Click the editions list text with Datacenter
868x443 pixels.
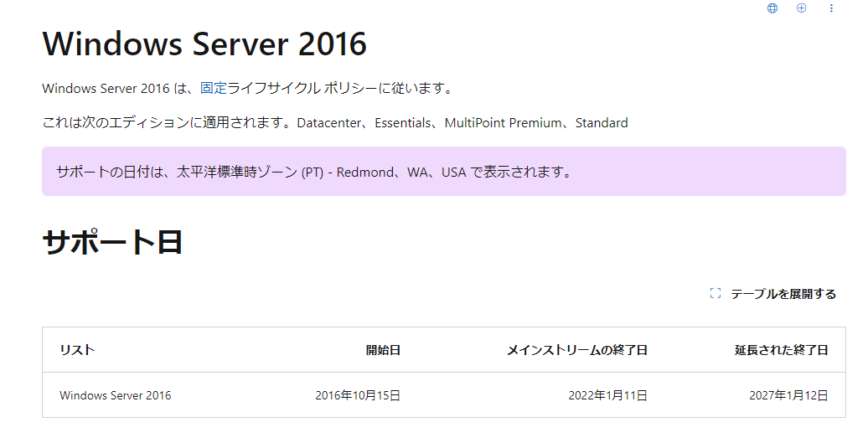(x=335, y=123)
